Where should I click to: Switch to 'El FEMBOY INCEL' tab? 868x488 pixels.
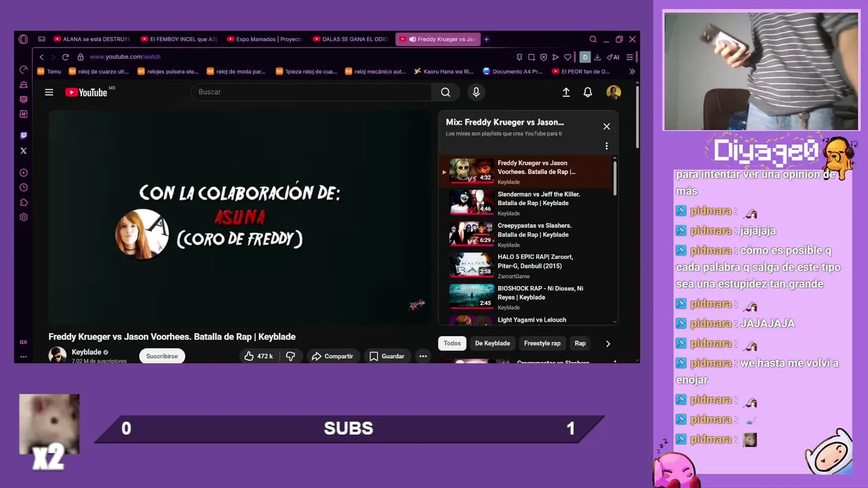(x=178, y=39)
